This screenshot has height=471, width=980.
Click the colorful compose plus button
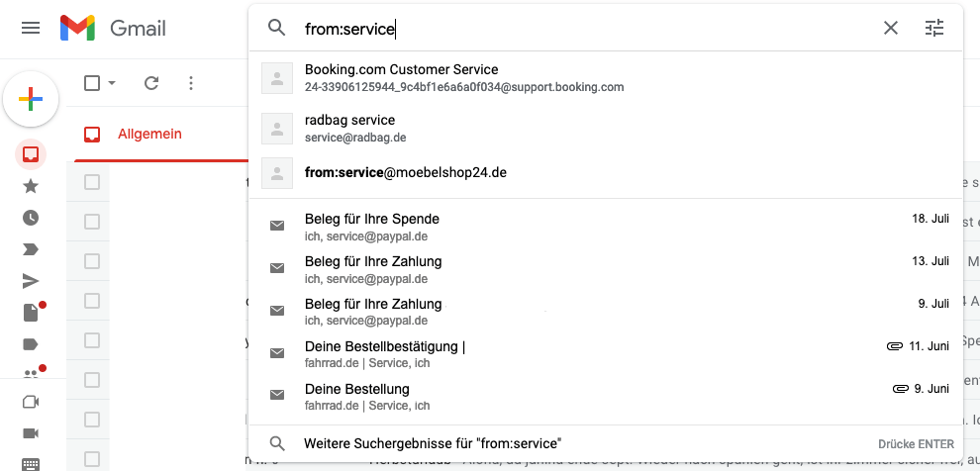pos(31,99)
